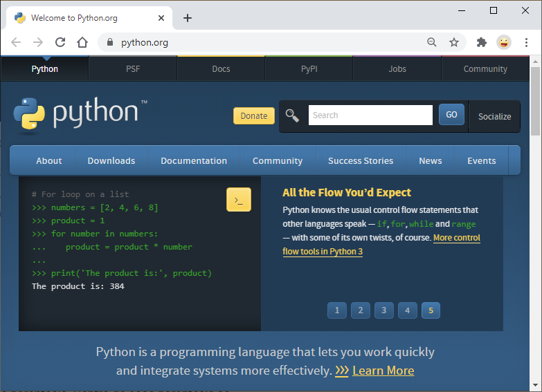Expand the Socialize menu

coord(494,116)
